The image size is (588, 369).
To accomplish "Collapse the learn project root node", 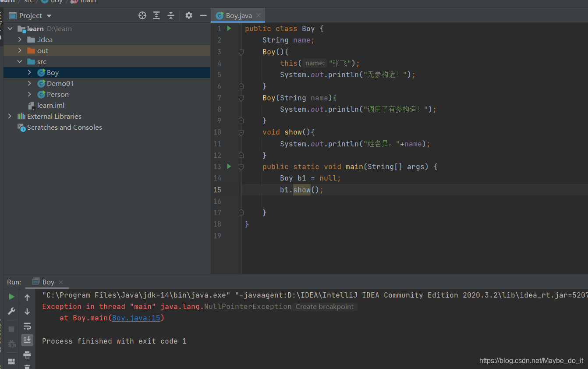I will coord(10,28).
